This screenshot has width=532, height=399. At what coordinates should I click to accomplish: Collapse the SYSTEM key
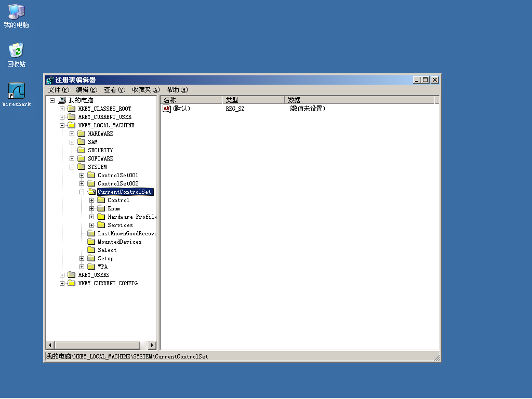[72, 167]
